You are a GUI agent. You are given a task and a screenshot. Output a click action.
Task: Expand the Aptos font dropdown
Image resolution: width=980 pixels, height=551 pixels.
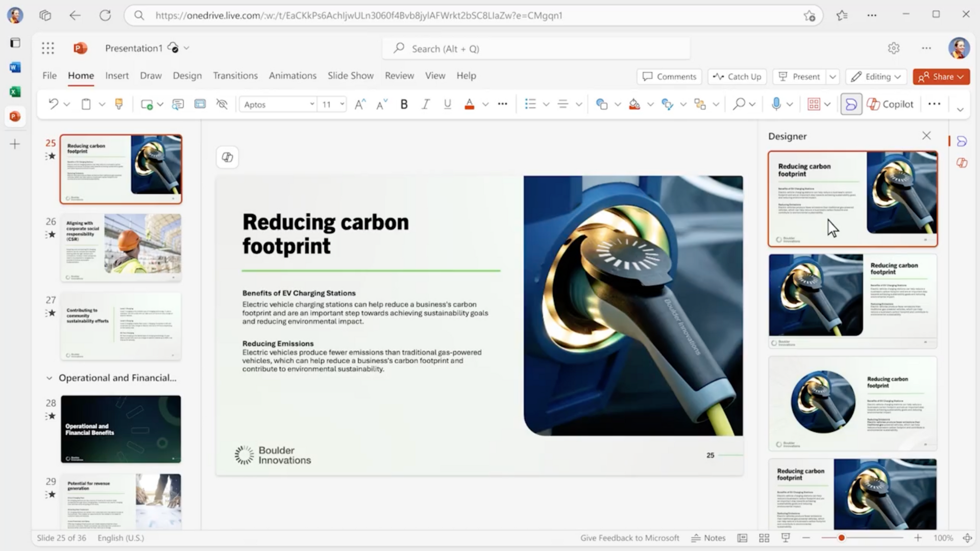pyautogui.click(x=312, y=104)
